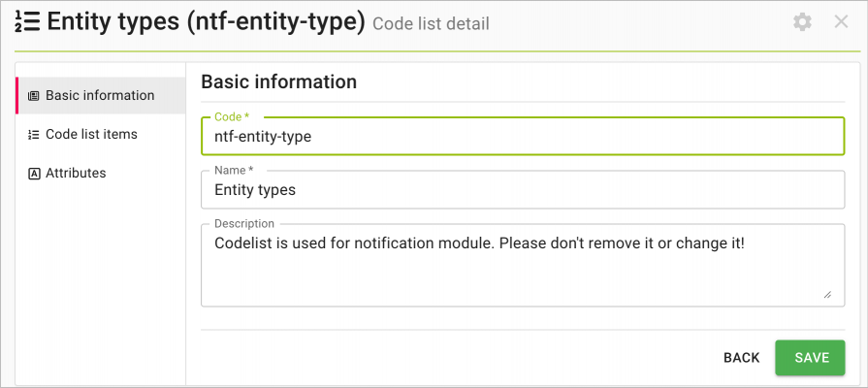
Task: Click the green SAVE button
Action: [x=810, y=358]
